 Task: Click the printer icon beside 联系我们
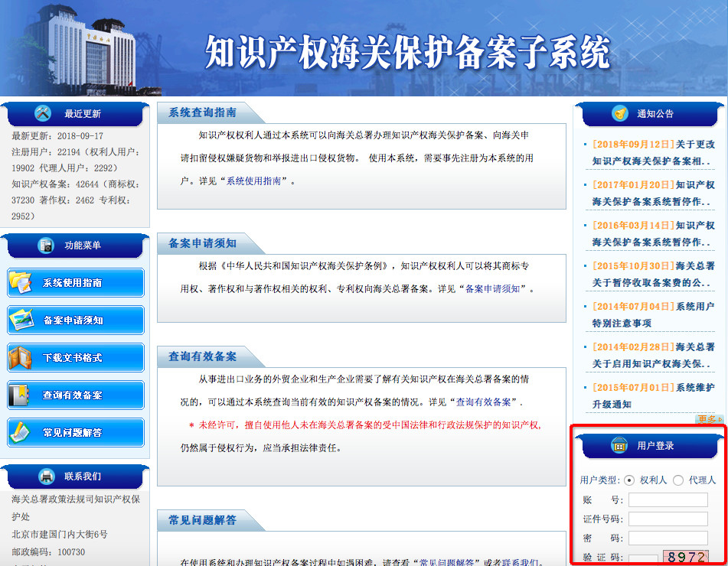point(46,476)
